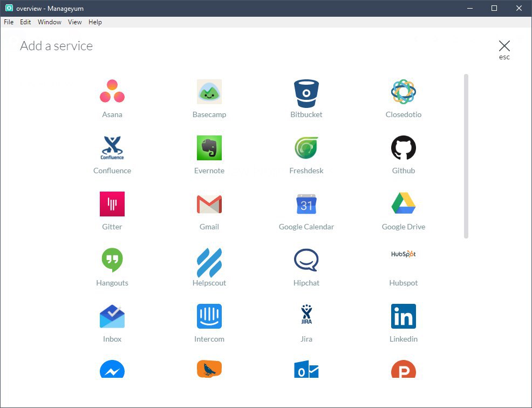Click the "Hangouts" label text
The width and height of the screenshot is (532, 408).
click(x=112, y=283)
